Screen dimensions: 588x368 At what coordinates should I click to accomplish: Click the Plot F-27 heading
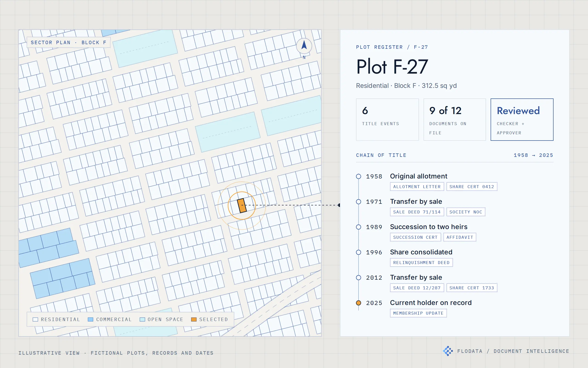pos(392,67)
